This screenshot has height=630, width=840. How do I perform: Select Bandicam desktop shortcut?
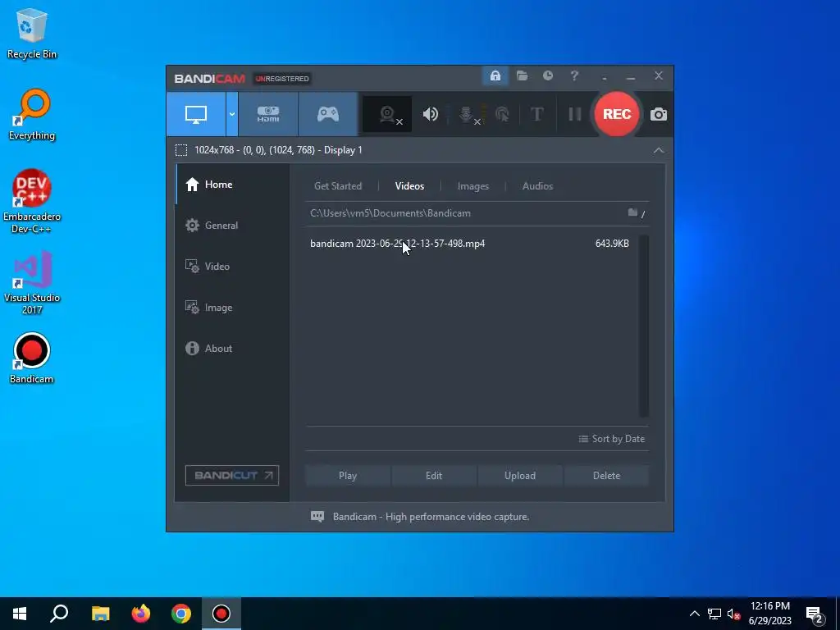point(32,358)
